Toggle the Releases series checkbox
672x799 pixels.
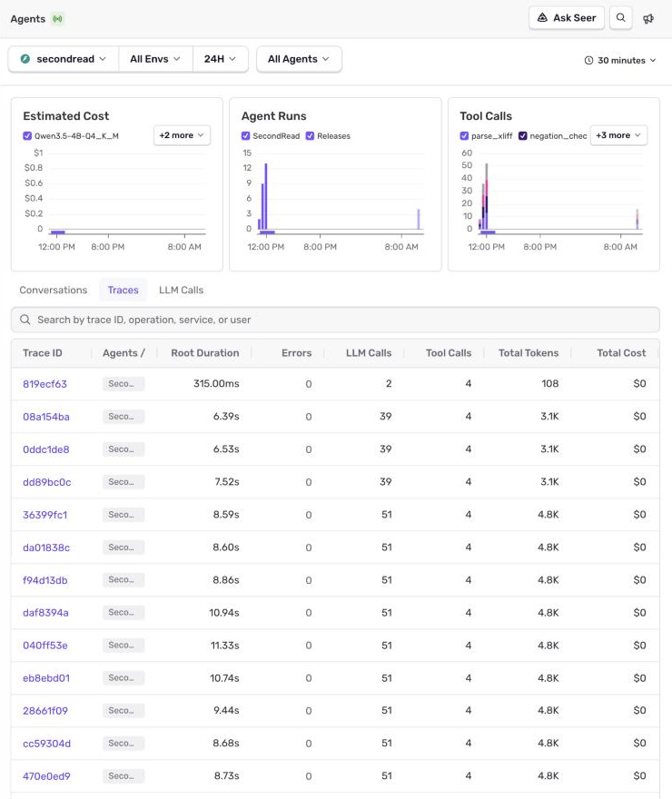[310, 135]
